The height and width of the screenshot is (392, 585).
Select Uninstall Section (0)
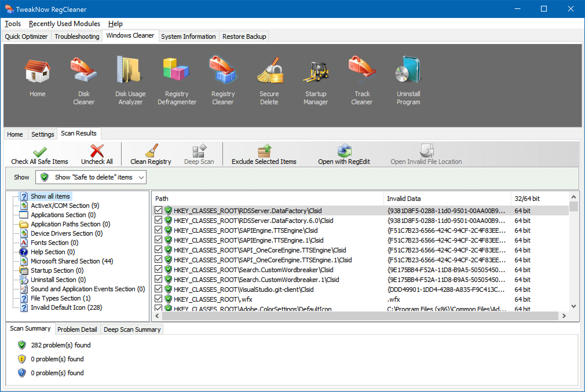(x=58, y=280)
